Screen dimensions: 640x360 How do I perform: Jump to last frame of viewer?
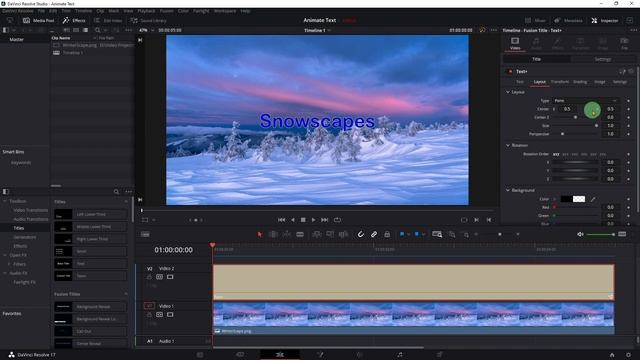click(324, 220)
